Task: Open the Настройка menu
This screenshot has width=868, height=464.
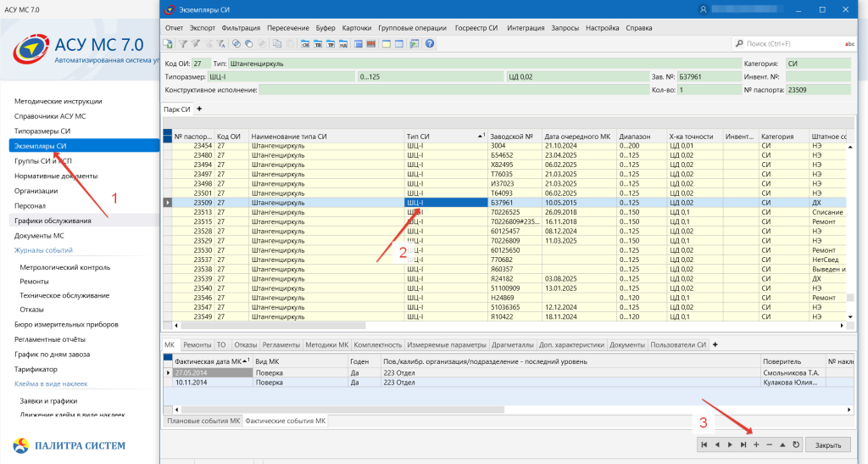Action: pos(603,28)
